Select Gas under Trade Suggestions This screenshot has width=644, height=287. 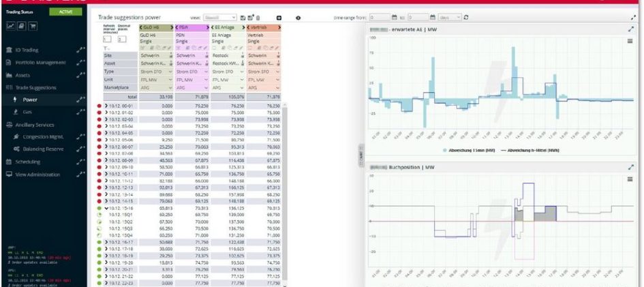pyautogui.click(x=28, y=111)
